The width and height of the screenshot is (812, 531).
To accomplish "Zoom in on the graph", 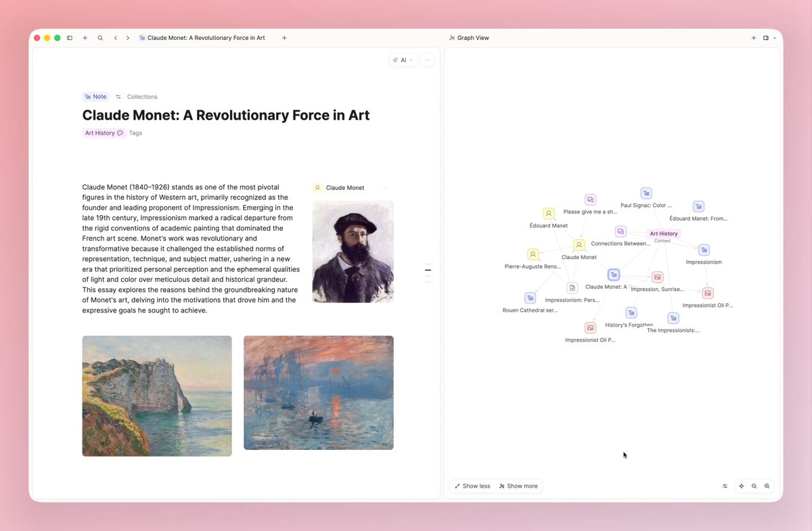I will [x=767, y=486].
